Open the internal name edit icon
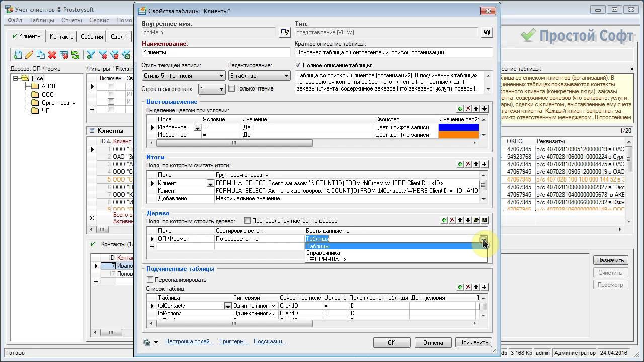 point(285,32)
